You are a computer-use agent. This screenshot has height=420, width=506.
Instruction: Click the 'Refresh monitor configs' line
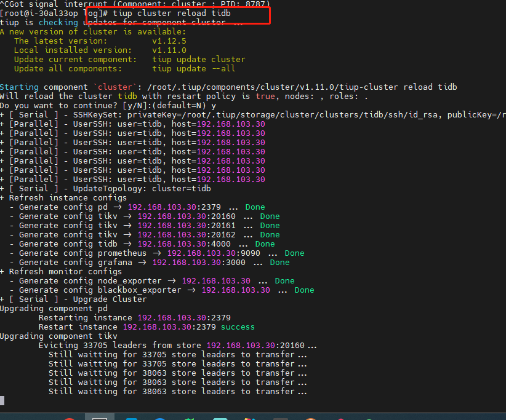[61, 272]
